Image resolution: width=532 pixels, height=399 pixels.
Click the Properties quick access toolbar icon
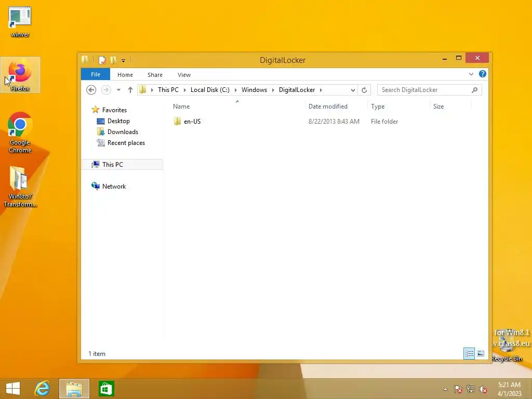pyautogui.click(x=102, y=60)
